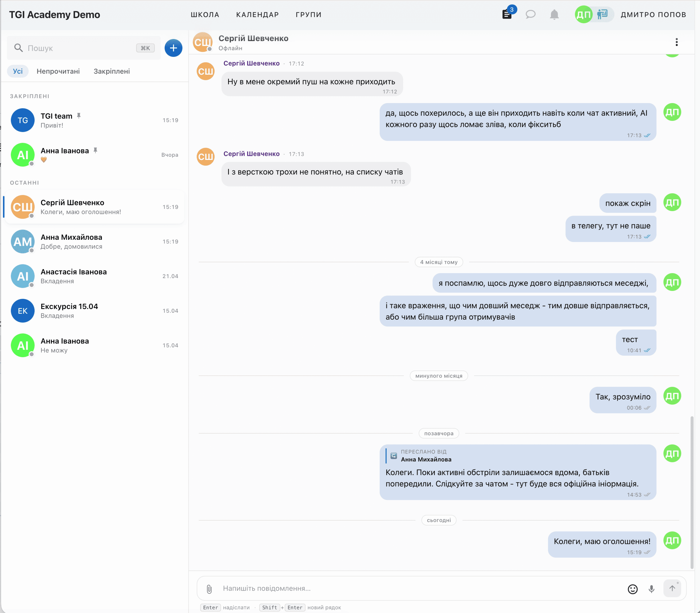Viewport: 700px width, 613px height.
Task: Click the search magnifier icon
Action: coord(19,48)
